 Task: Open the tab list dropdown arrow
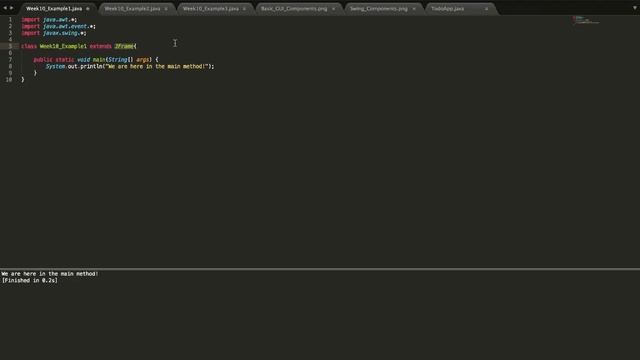(x=635, y=8)
